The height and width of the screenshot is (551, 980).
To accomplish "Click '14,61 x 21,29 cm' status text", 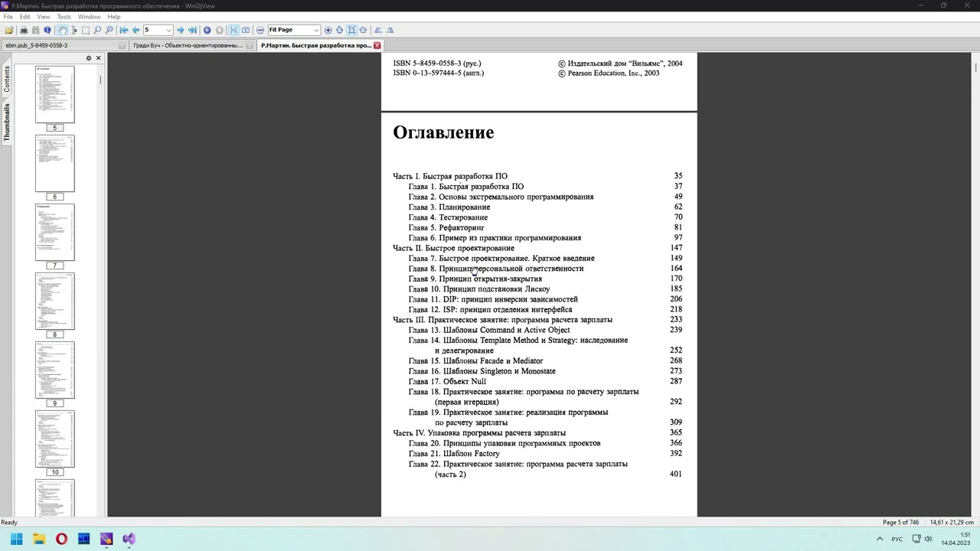I will click(952, 522).
